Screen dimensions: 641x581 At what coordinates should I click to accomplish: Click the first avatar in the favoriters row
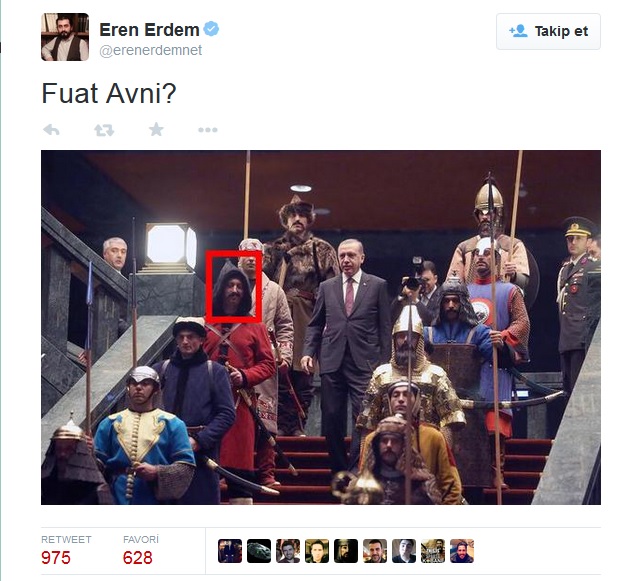coord(230,551)
